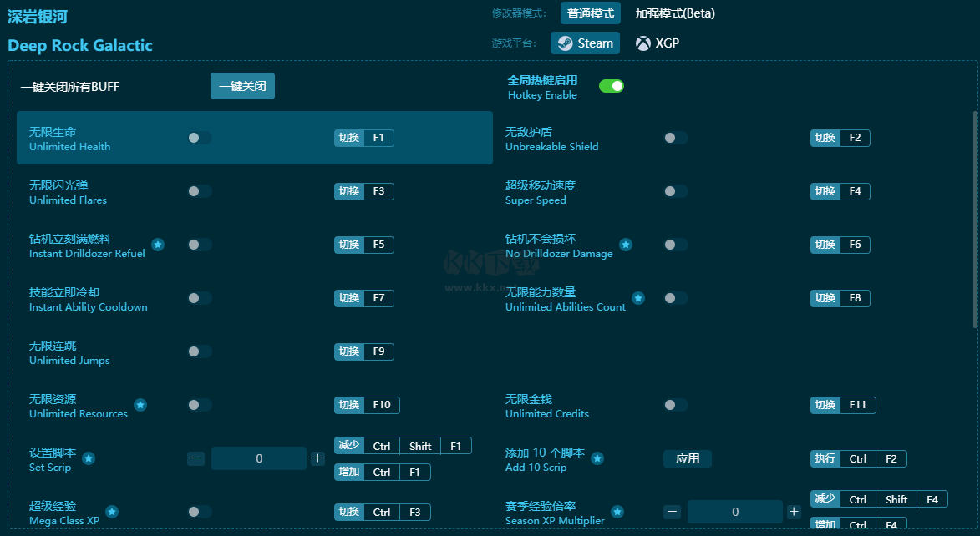Click Ctrl F2 execute hotkey for Add 10 Scrip

pyautogui.click(x=859, y=458)
